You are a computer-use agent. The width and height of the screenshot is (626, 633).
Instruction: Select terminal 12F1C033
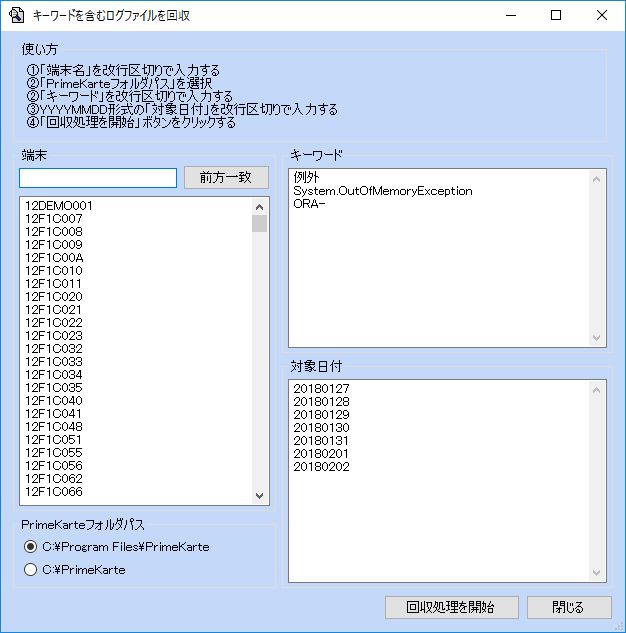pyautogui.click(x=54, y=362)
